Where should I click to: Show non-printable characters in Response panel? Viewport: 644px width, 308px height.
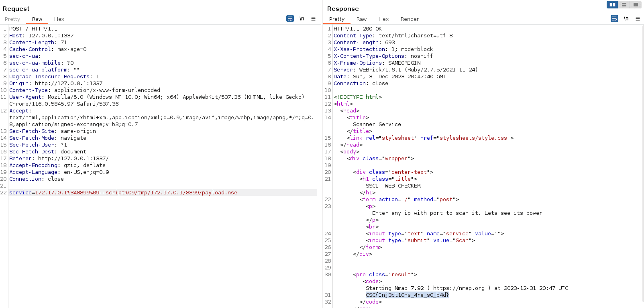[x=626, y=18]
